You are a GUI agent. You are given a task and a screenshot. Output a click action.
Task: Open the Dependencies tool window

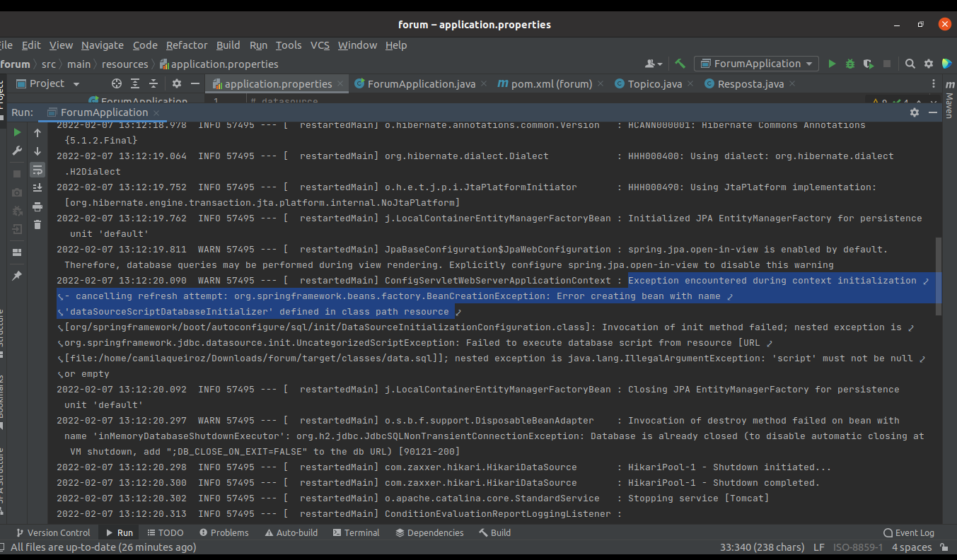click(x=429, y=532)
